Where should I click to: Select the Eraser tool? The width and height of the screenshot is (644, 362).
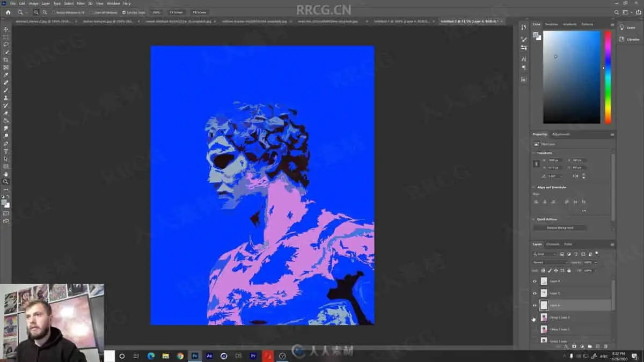point(6,114)
